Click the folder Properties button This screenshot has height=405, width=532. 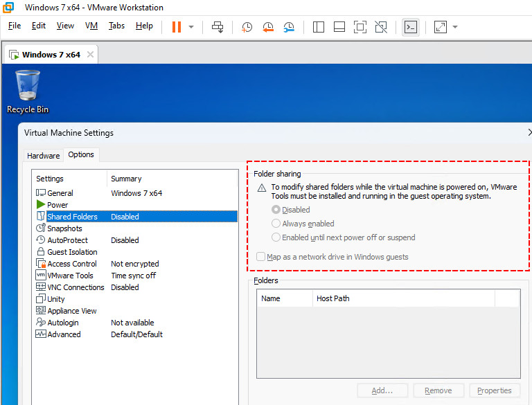[x=495, y=390]
